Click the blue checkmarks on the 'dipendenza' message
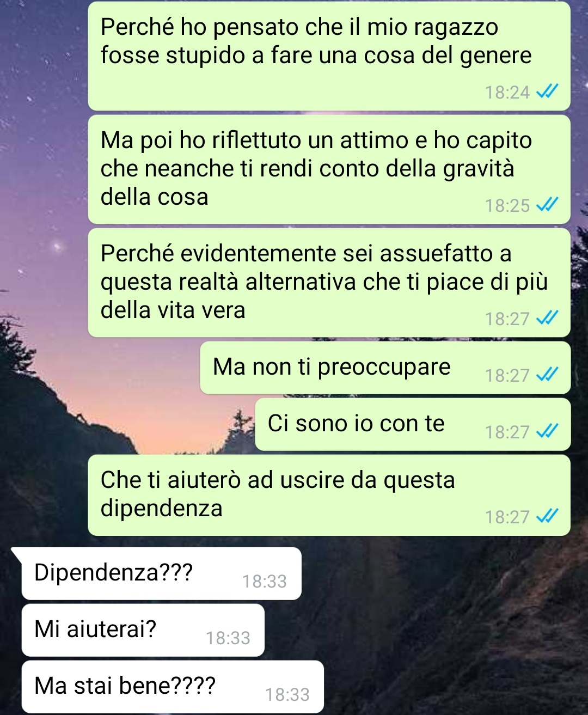588x715 pixels. click(547, 517)
